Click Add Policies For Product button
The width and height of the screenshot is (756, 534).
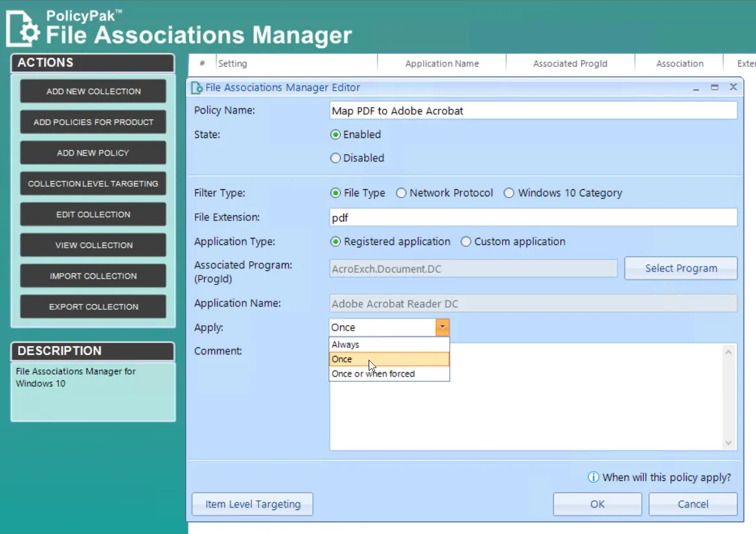93,122
